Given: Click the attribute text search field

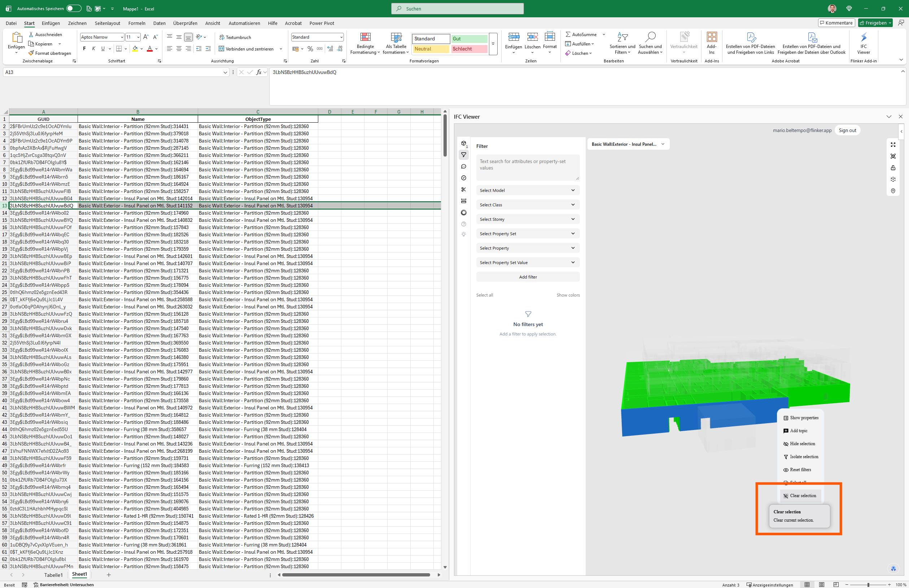Looking at the screenshot, I should coord(528,167).
